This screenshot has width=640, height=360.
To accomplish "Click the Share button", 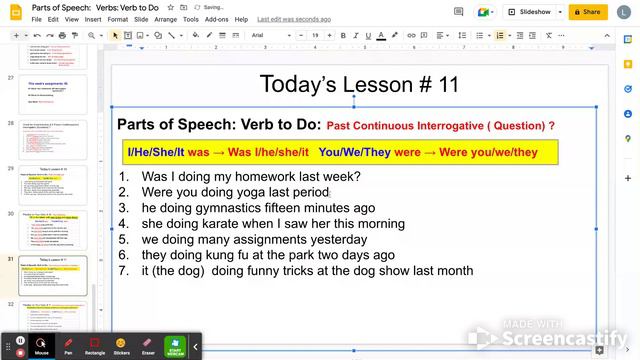I will (588, 12).
